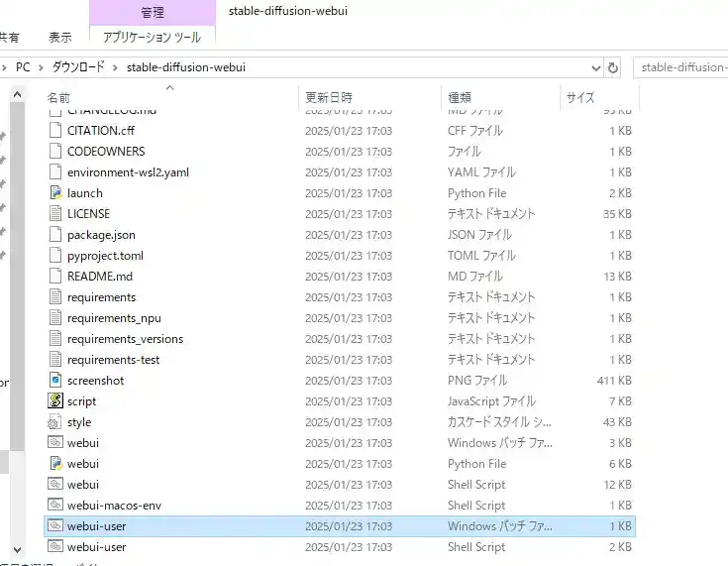Sort files by the 更新日時 column header
The image size is (728, 566).
[370, 97]
